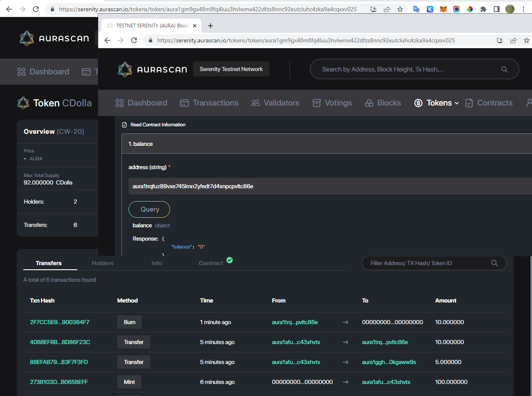Open transaction hash 40B8EF8B...8D86F23C
Viewport: 532px width, 396px height.
[60, 342]
